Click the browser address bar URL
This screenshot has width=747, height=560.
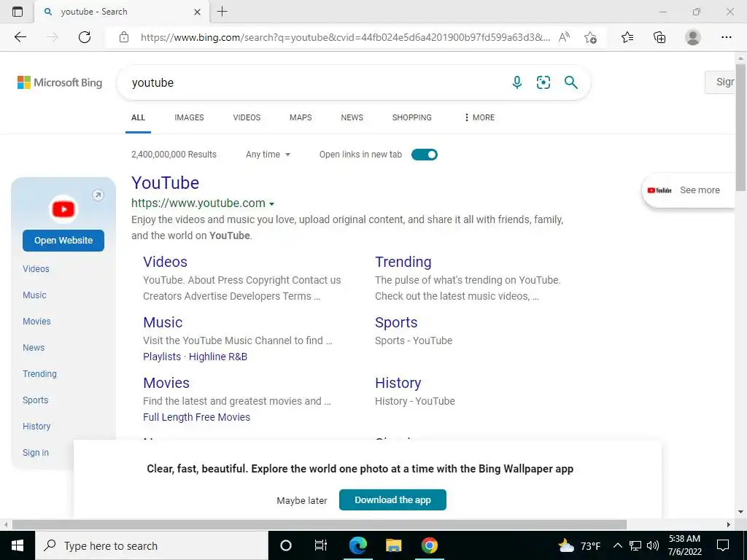345,37
